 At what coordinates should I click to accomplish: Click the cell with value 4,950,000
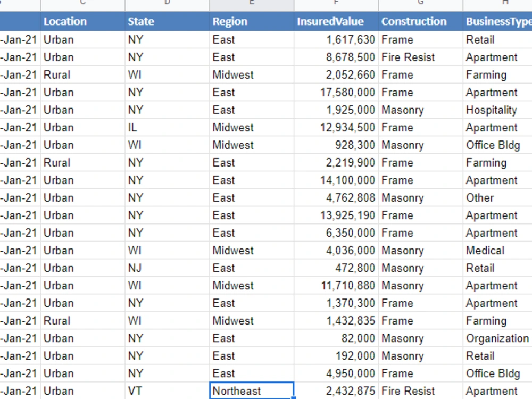336,373
